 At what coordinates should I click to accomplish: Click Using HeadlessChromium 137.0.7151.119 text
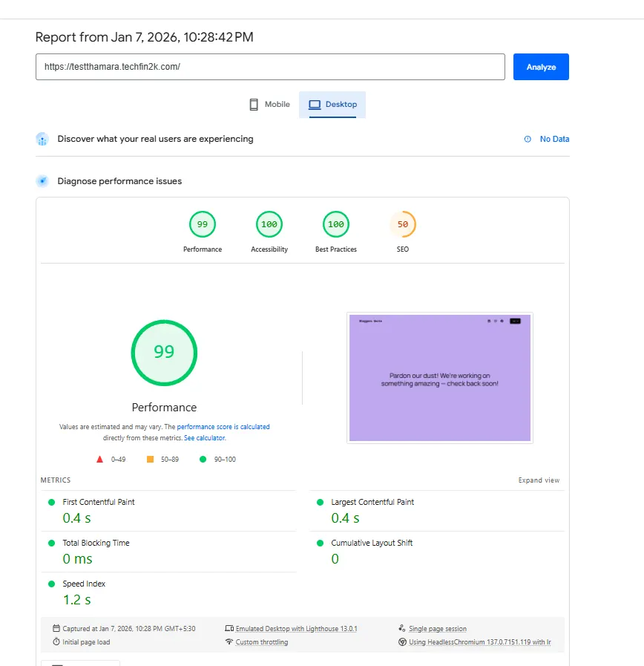click(x=480, y=642)
